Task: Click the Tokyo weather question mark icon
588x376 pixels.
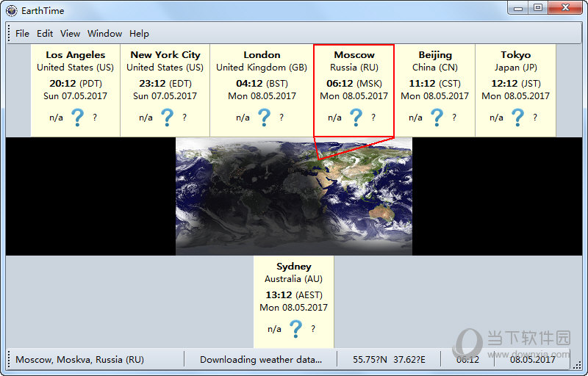Action: (x=517, y=117)
